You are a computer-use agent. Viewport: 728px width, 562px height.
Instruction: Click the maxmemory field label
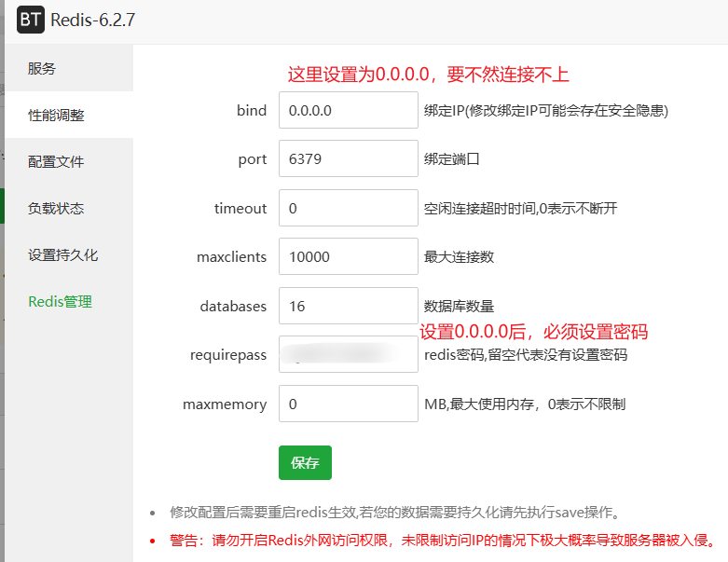225,404
